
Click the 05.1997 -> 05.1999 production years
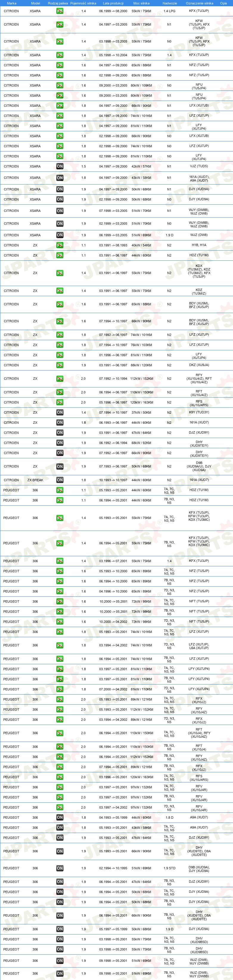click(113, 929)
